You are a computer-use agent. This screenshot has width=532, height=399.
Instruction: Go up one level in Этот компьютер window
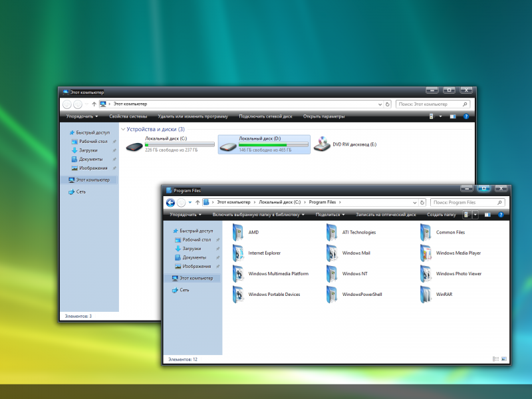[94, 104]
